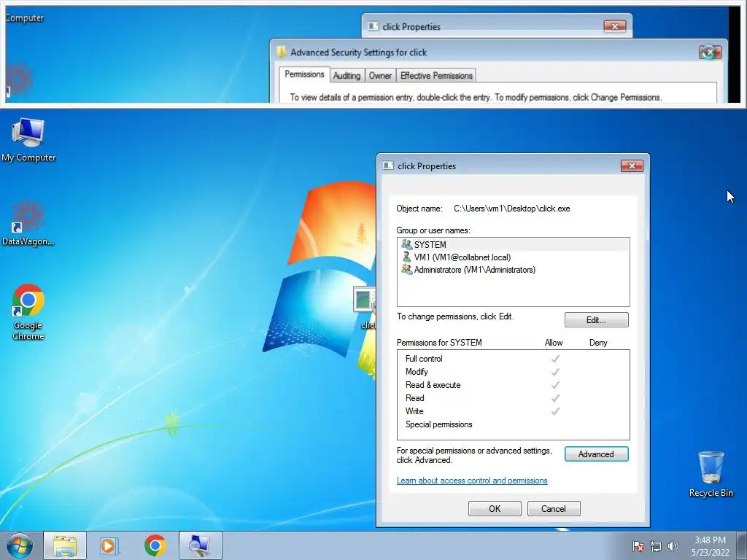Click the Read & execute permission row

513,385
